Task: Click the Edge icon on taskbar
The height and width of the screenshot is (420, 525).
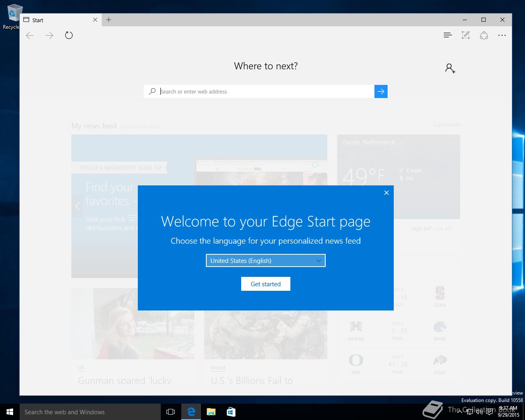Action: [x=191, y=412]
